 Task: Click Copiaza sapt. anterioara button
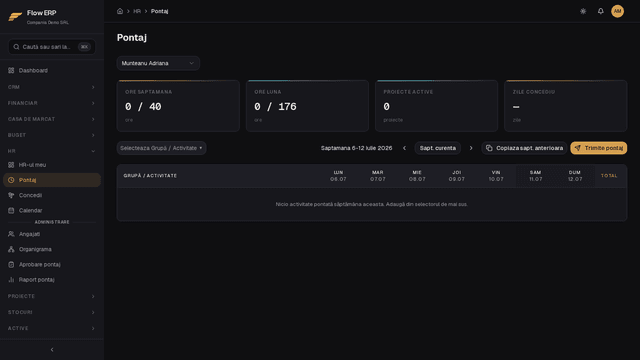[524, 148]
